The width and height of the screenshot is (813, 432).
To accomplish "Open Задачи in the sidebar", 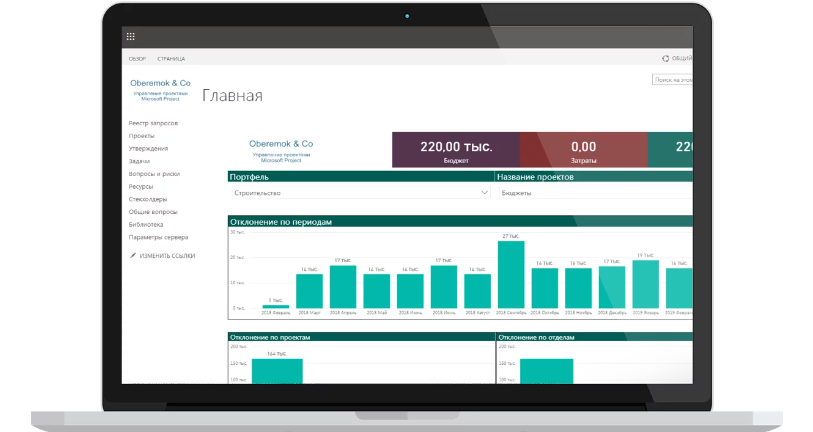I will click(x=139, y=161).
